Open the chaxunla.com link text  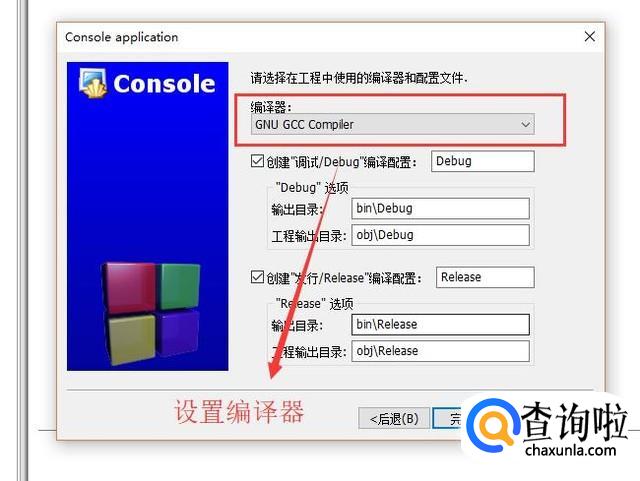[571, 451]
